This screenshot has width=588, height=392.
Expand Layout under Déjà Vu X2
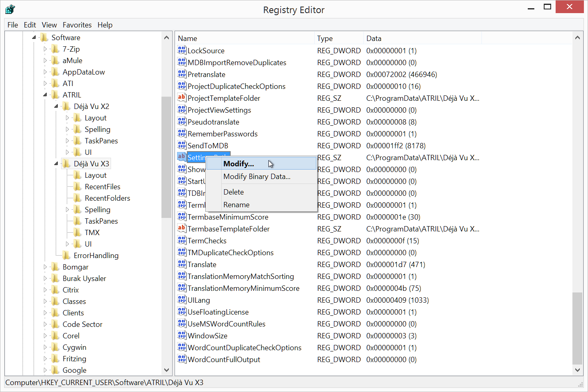[x=67, y=118]
